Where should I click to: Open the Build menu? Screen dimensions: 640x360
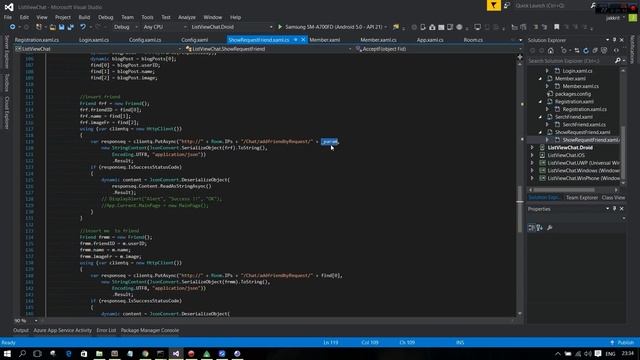click(84, 17)
